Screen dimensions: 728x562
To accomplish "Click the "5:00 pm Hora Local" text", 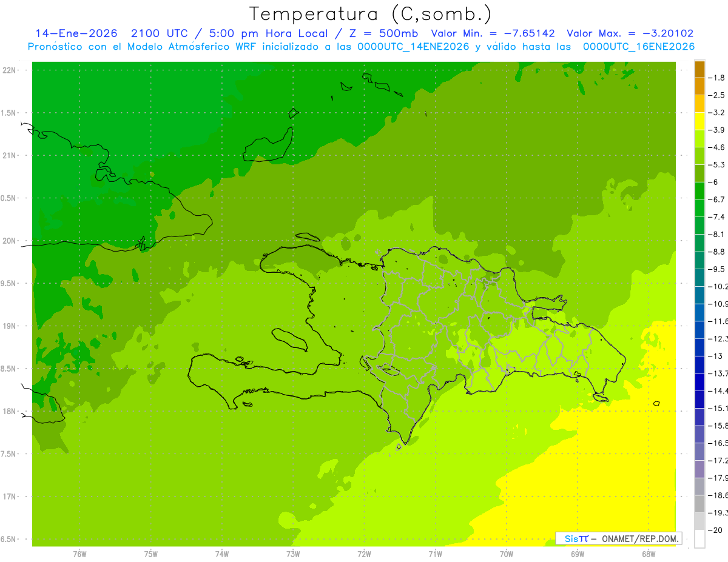I will click(269, 33).
